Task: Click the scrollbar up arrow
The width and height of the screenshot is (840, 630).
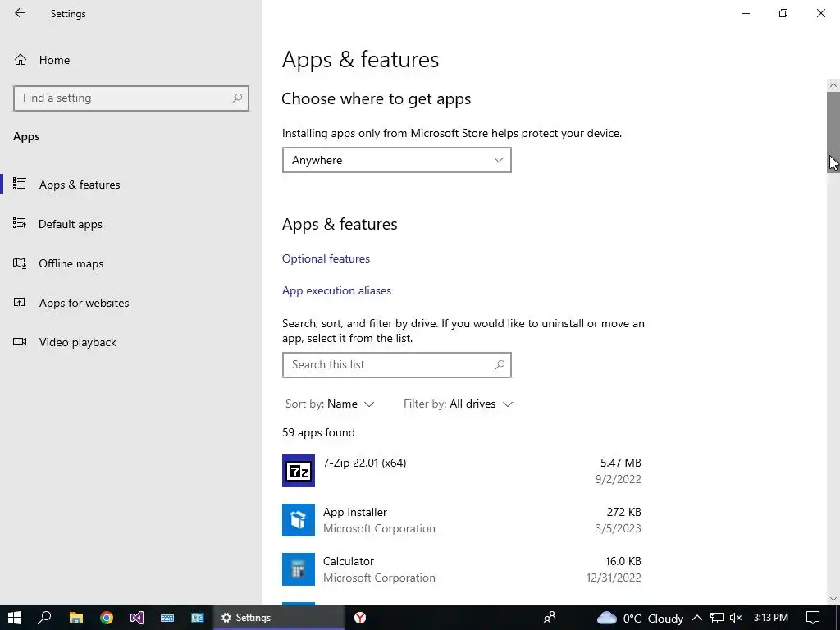Action: (833, 85)
